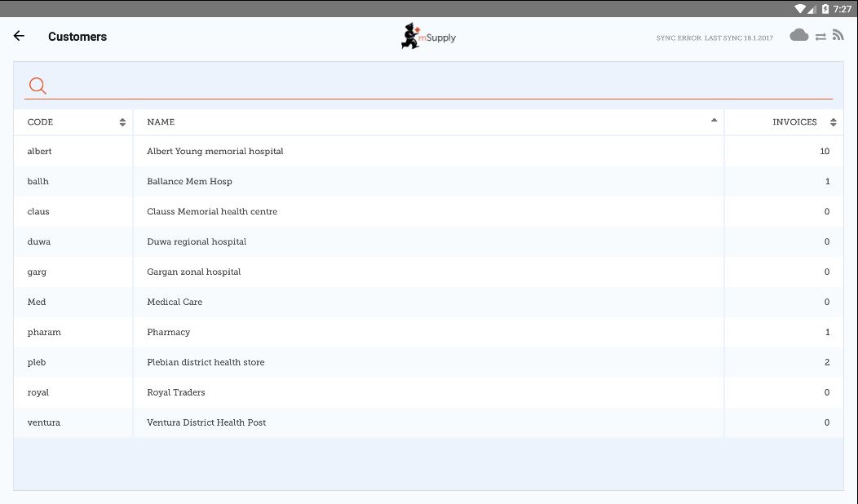This screenshot has height=504, width=858.
Task: Tap the wireless feed status icon
Action: coord(838,35)
